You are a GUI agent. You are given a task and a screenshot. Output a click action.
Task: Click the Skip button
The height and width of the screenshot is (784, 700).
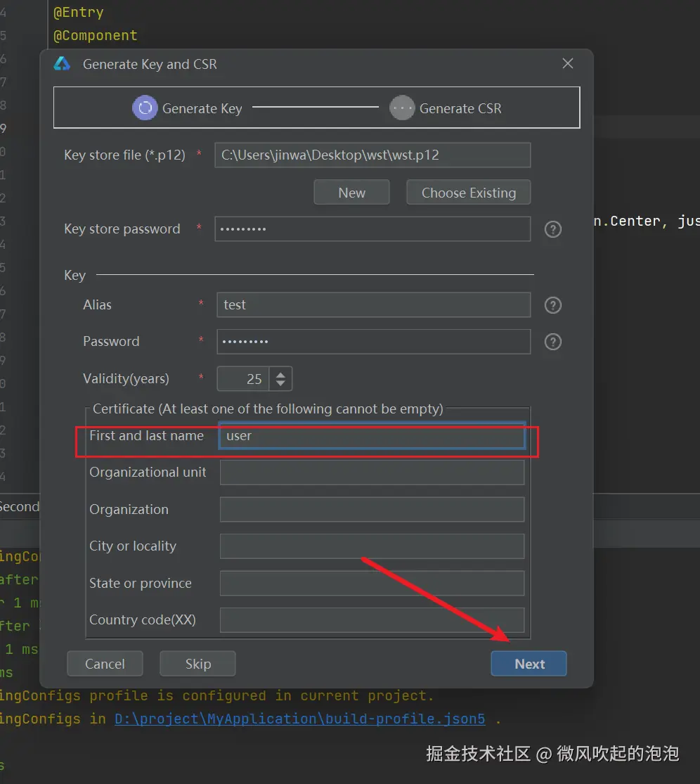(198, 664)
